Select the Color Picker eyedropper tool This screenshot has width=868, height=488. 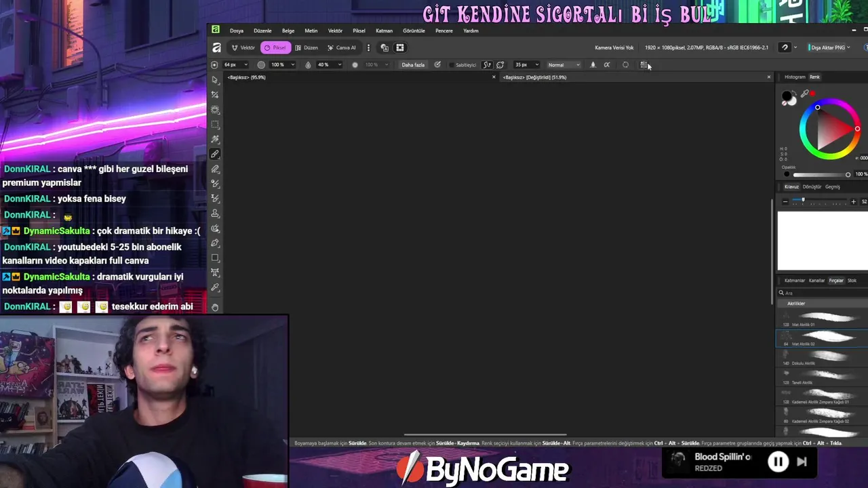pos(215,287)
